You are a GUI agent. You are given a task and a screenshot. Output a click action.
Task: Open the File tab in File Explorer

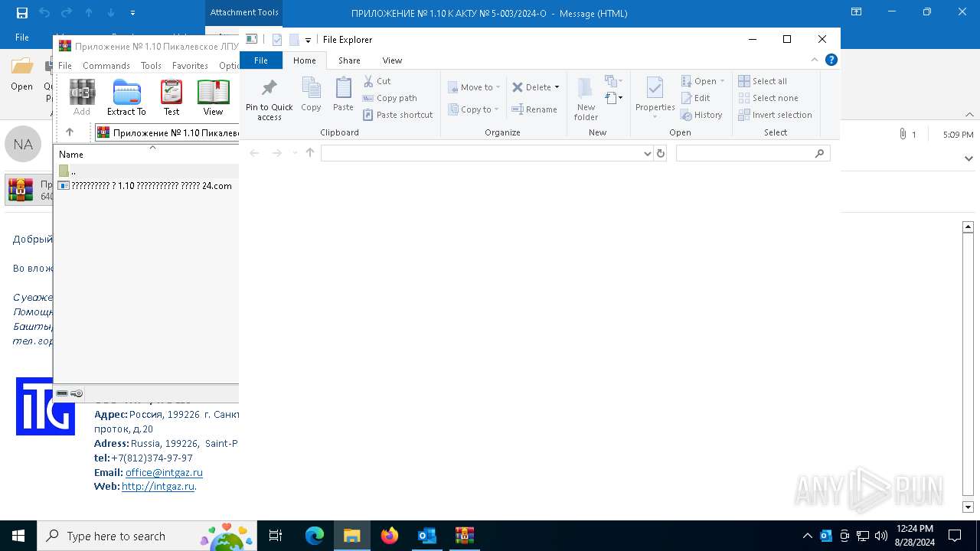click(x=261, y=60)
